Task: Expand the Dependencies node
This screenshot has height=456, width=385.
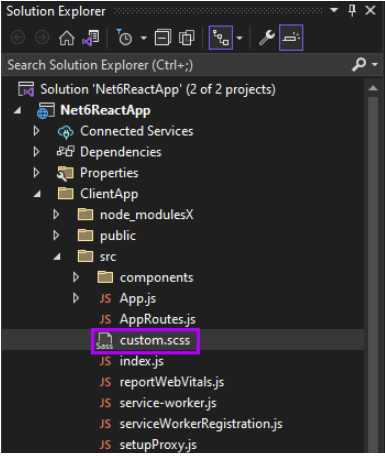Action: tap(36, 152)
